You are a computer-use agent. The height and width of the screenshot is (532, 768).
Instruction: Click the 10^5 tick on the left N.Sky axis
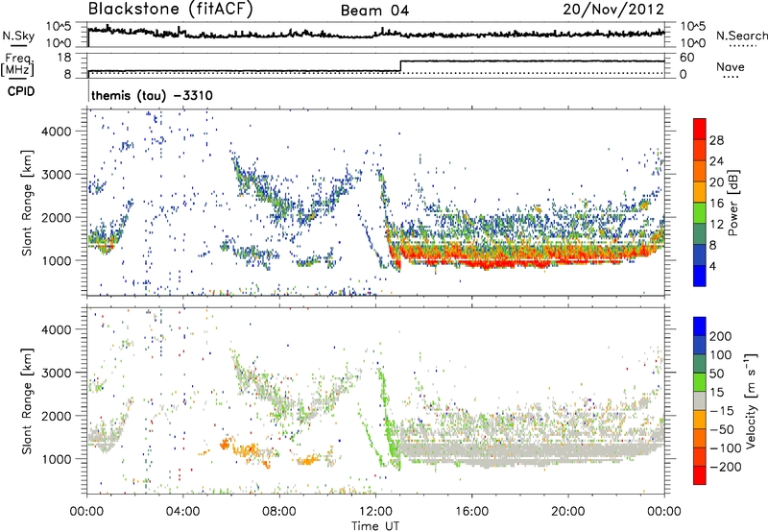click(59, 27)
